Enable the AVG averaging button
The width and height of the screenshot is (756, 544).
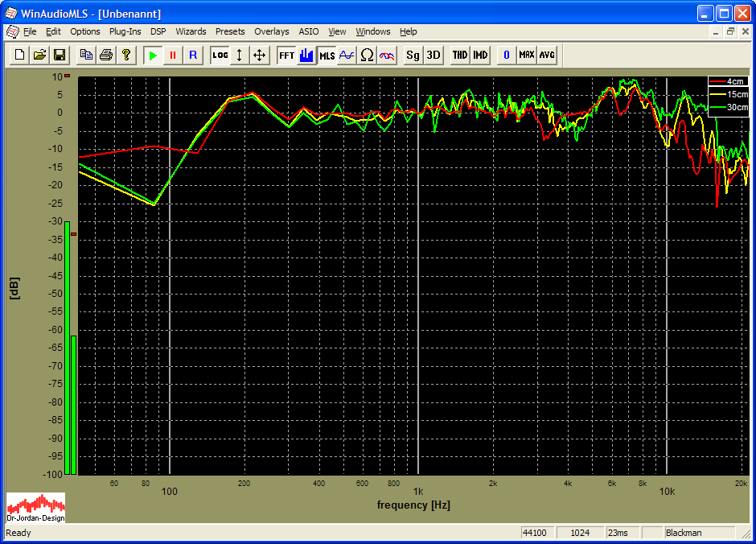547,55
